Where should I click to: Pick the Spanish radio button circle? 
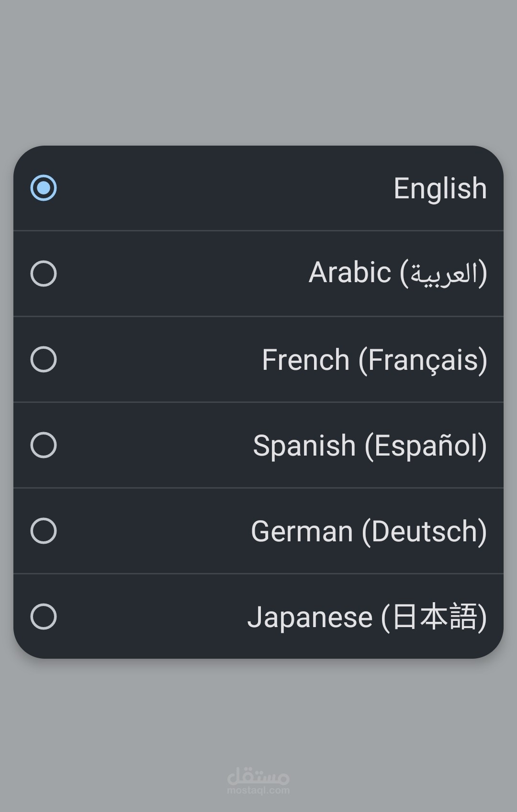pyautogui.click(x=44, y=445)
